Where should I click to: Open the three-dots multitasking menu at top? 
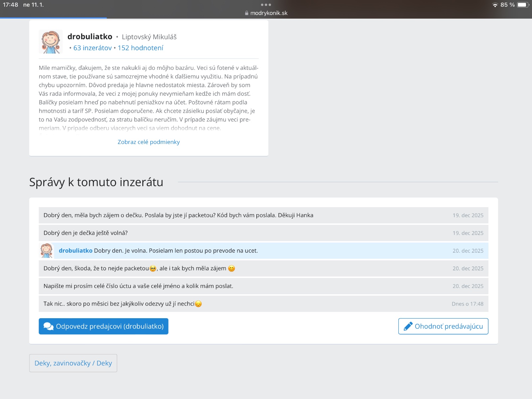tap(266, 5)
